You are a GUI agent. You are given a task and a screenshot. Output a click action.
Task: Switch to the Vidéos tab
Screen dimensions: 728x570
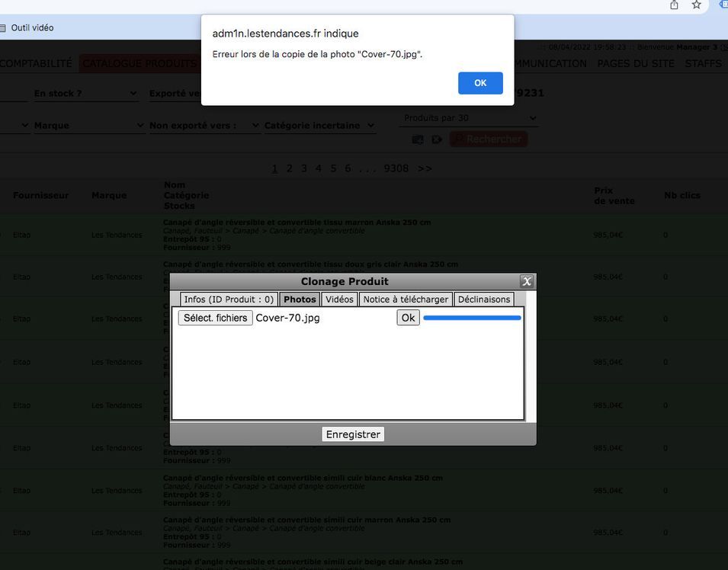point(339,299)
